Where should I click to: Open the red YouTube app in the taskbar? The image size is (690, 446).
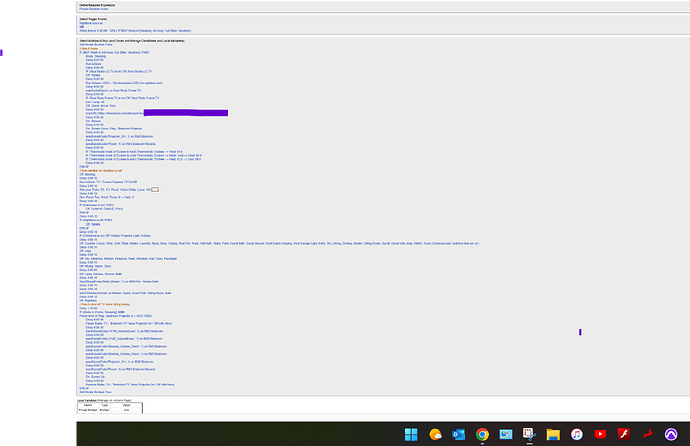[x=600, y=435]
